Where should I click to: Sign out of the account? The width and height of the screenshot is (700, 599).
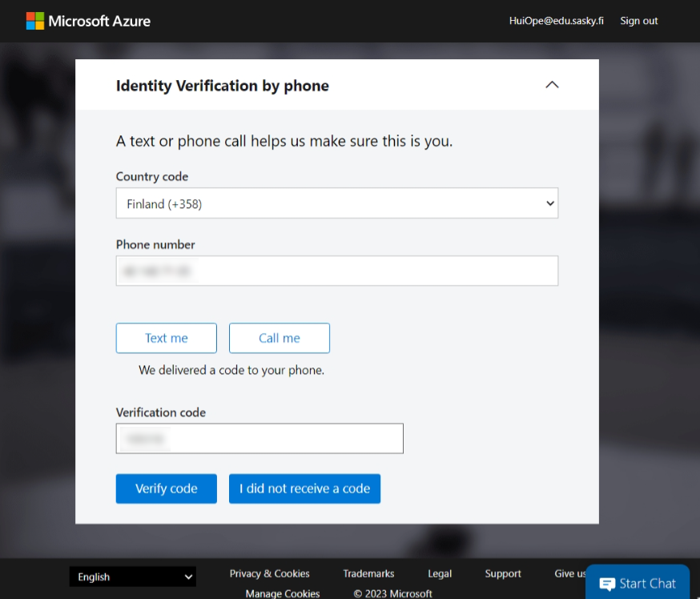click(639, 21)
